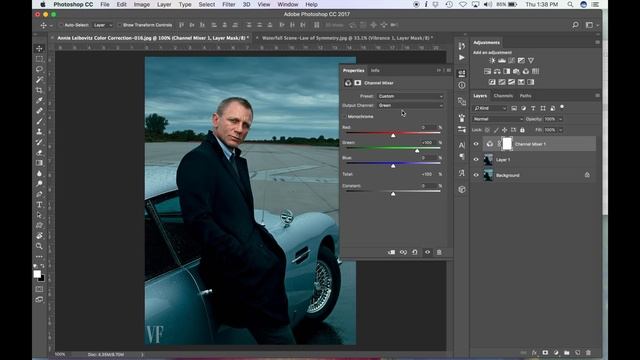Screen dimensions: 640x360
Task: Click the Green channel slider handle
Action: [417, 150]
